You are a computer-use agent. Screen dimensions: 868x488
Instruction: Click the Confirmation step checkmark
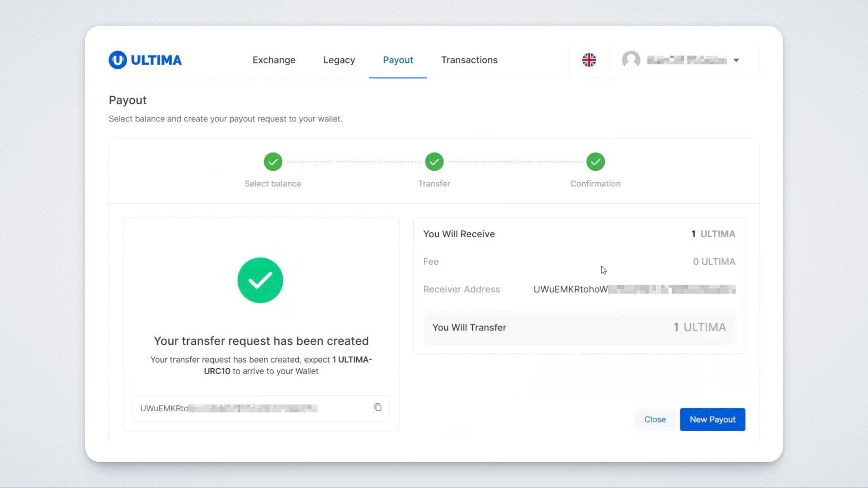coord(595,162)
